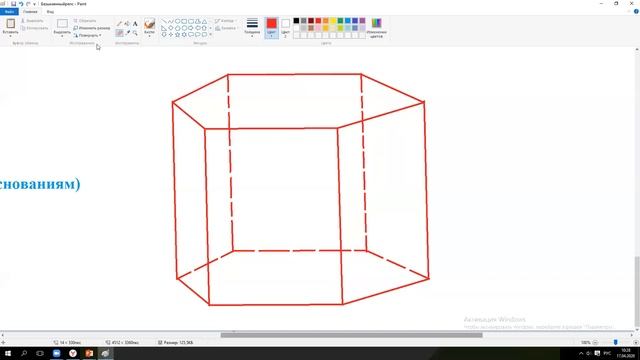Open the Rotate (Повернуть) dropdown
640x360 pixels.
(x=87, y=36)
